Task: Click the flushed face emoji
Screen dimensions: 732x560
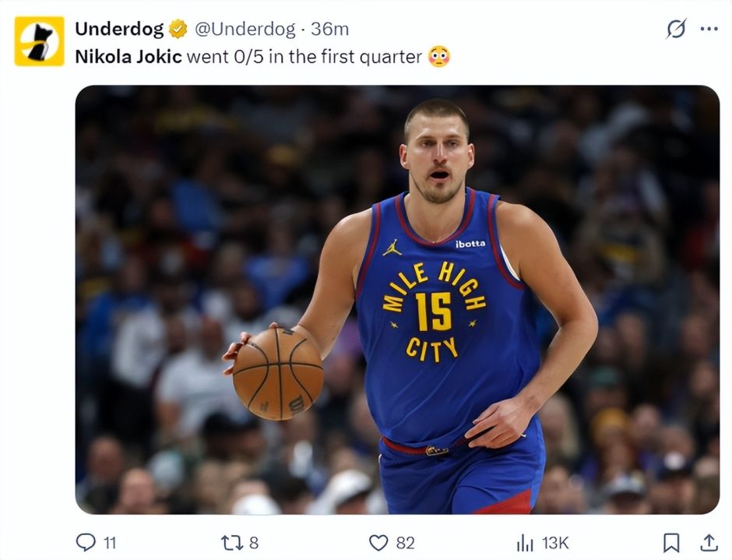Action: tap(439, 57)
